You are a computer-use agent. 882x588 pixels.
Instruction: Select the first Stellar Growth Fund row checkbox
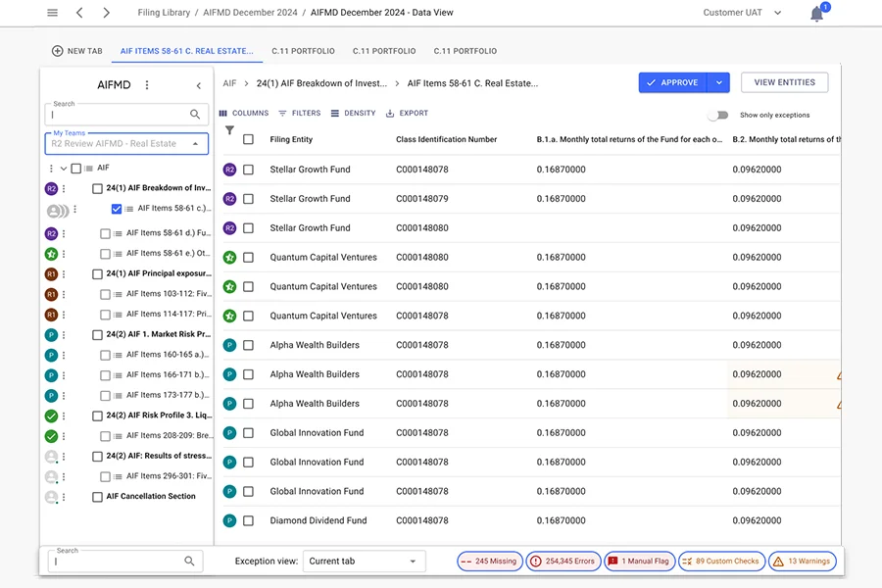(x=248, y=170)
